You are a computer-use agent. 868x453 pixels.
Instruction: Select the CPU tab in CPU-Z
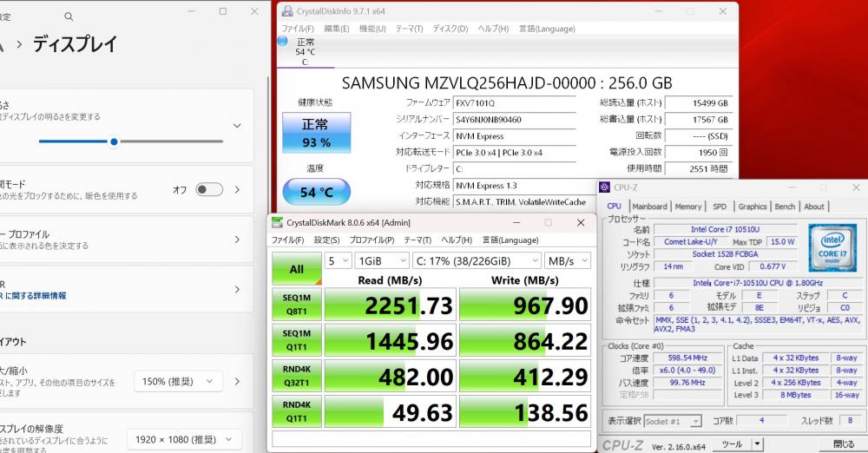pos(615,206)
